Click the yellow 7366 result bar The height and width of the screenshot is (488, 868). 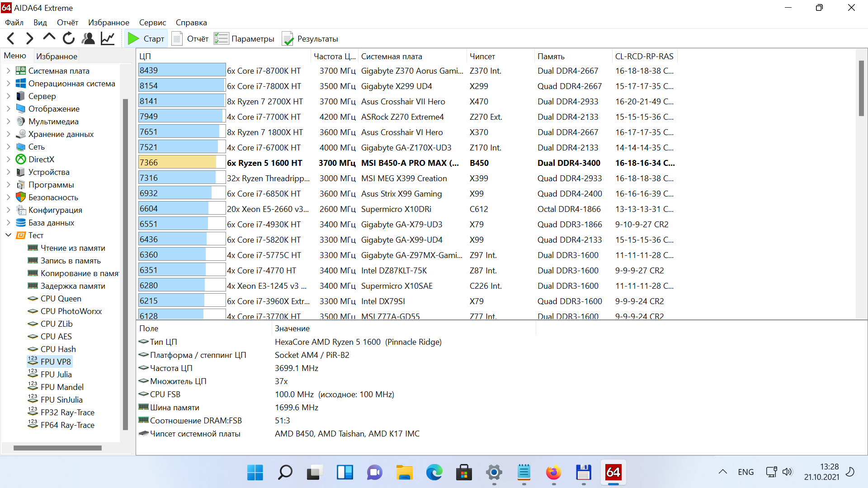(177, 163)
